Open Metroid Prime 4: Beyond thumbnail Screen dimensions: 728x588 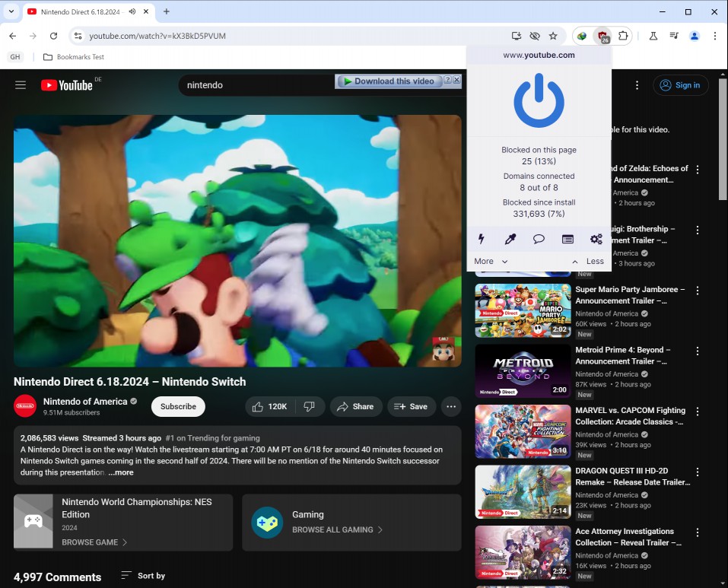523,370
